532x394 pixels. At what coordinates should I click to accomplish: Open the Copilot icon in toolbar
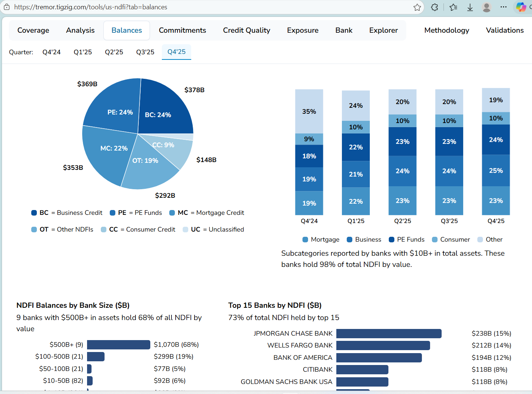(521, 7)
